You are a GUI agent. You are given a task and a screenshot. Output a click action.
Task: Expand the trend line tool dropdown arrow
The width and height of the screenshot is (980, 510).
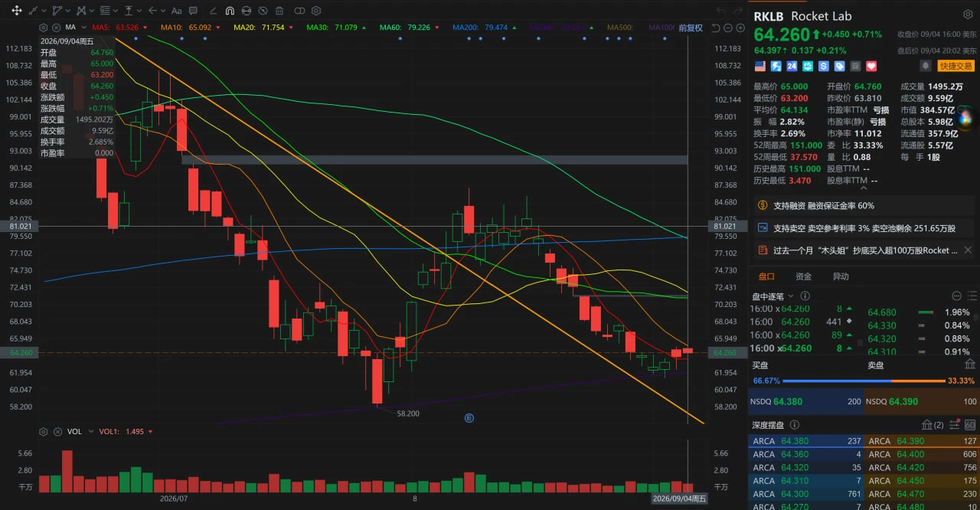(44, 11)
